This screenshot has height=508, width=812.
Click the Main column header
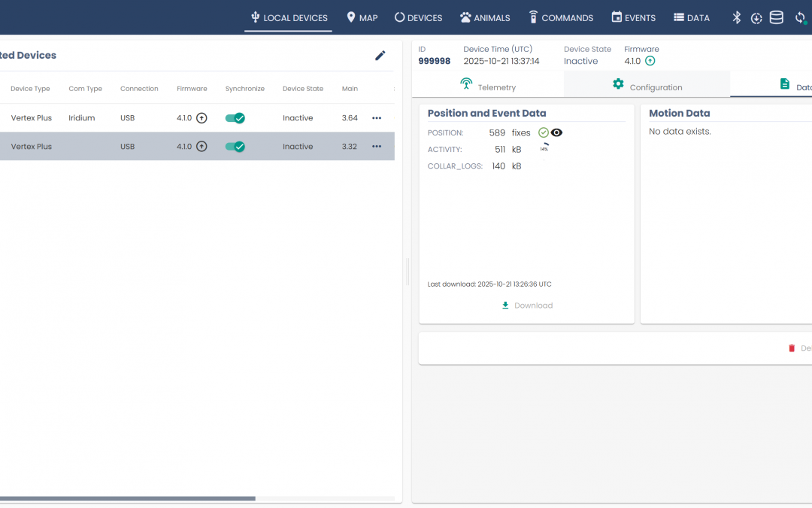coord(350,89)
